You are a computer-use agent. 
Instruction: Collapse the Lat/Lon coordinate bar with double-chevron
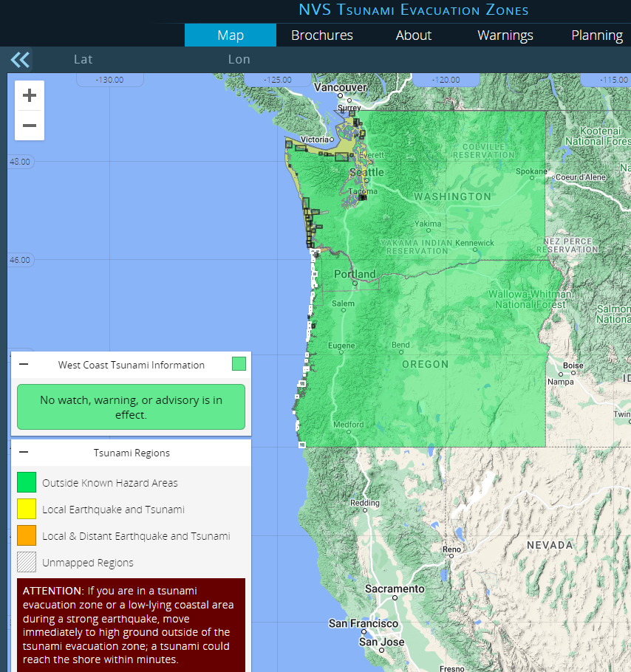[19, 60]
